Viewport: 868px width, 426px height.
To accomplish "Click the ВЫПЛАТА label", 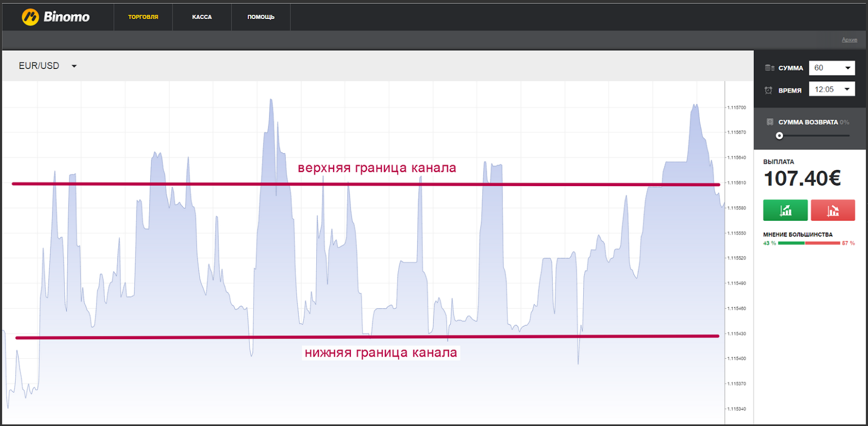I will pyautogui.click(x=778, y=162).
